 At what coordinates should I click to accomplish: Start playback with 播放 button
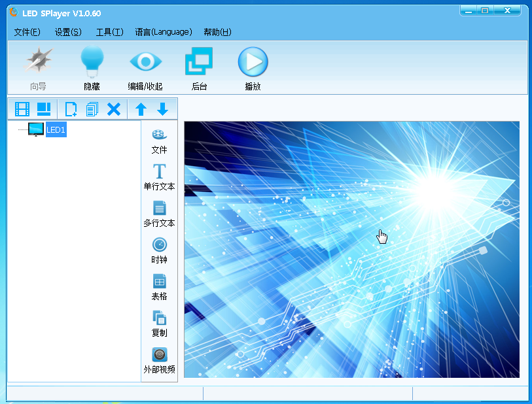(x=253, y=69)
